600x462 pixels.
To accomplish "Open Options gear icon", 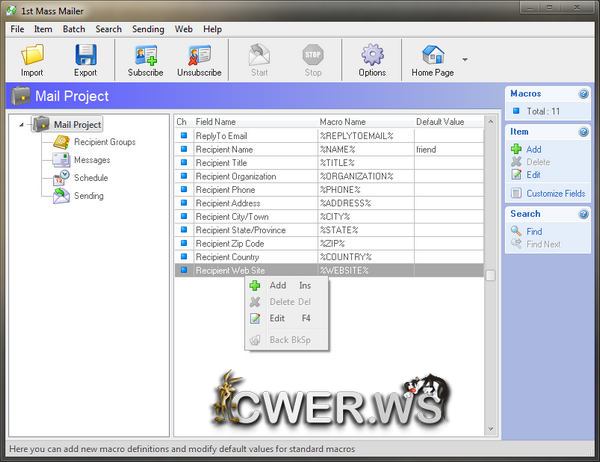I will pyautogui.click(x=372, y=55).
